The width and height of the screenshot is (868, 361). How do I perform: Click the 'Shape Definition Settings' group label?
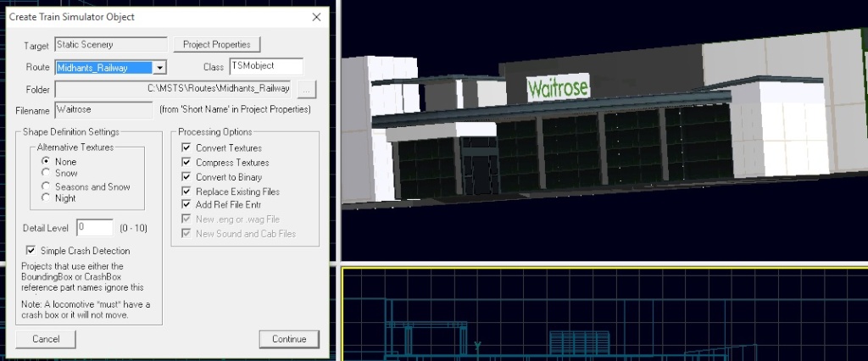[x=71, y=132]
